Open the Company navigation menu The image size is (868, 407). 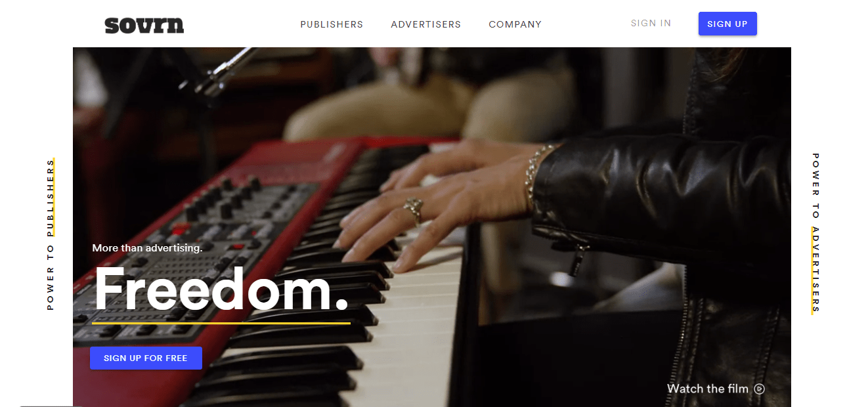pyautogui.click(x=515, y=24)
